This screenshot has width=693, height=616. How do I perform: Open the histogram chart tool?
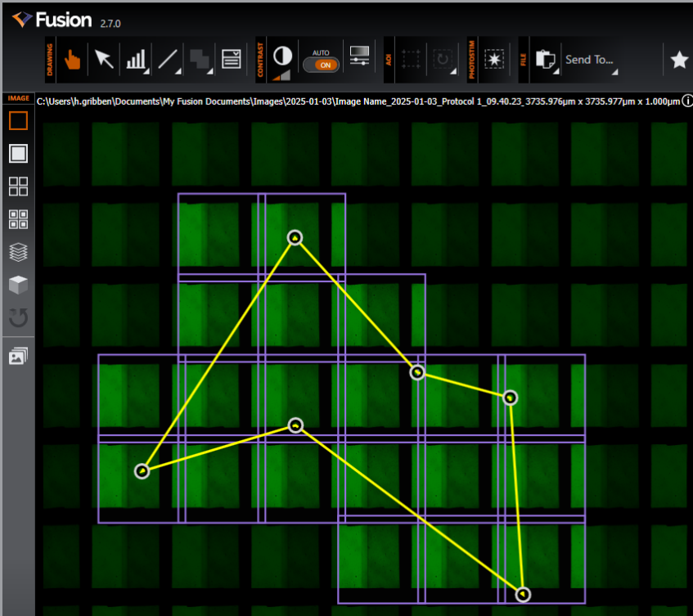click(x=135, y=60)
